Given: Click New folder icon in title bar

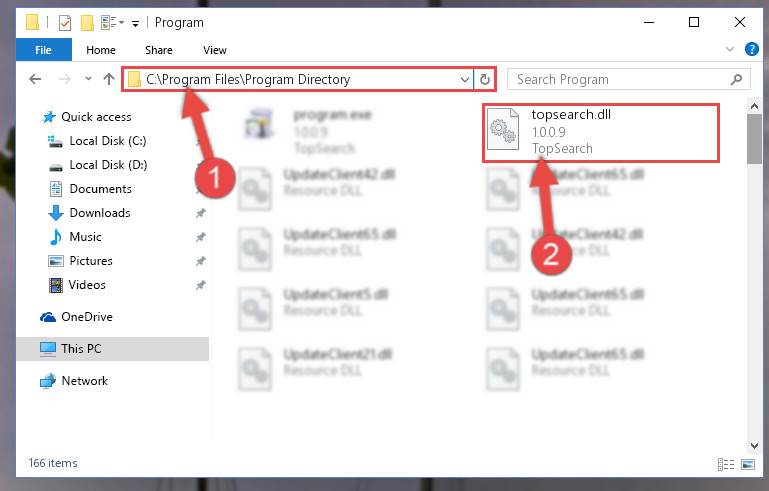Looking at the screenshot, I should pos(87,23).
